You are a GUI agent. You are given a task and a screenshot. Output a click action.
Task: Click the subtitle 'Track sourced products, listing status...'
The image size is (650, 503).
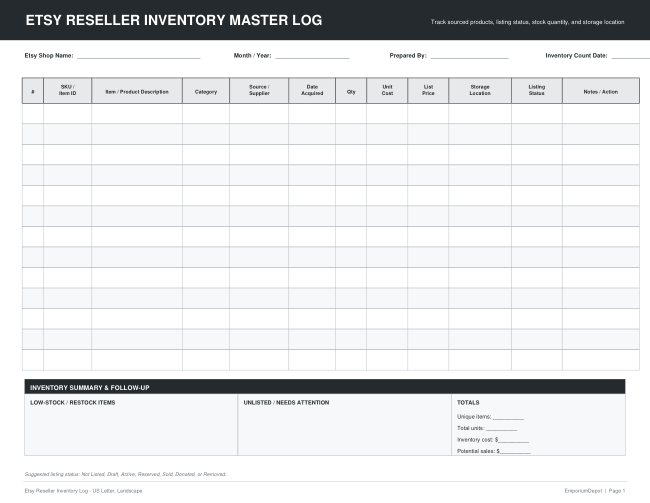click(x=527, y=22)
